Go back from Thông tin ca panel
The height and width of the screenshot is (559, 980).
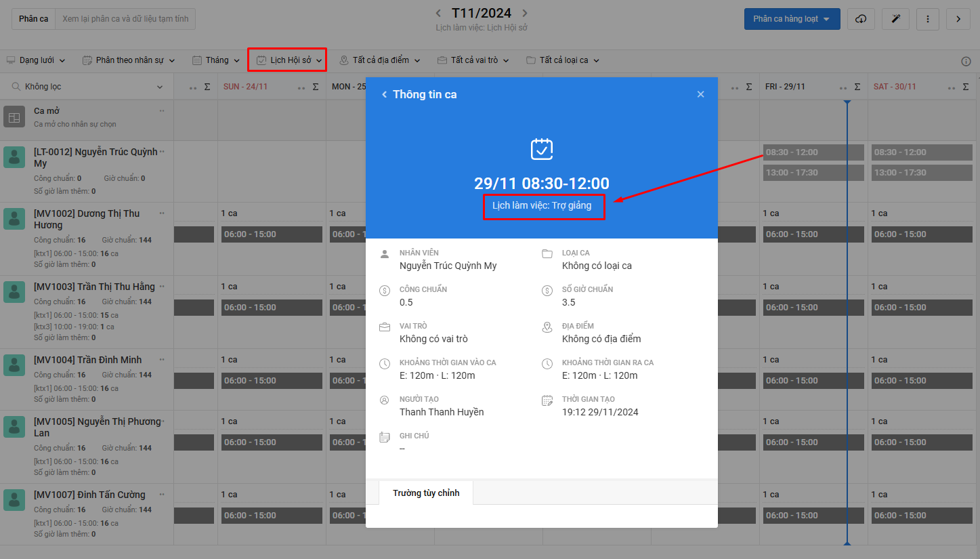tap(385, 94)
